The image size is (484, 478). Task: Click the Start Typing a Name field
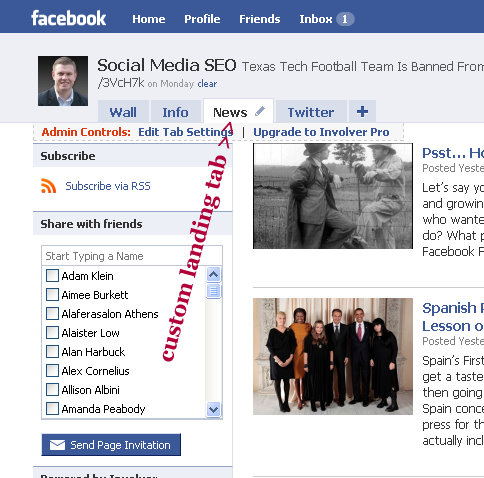[132, 256]
